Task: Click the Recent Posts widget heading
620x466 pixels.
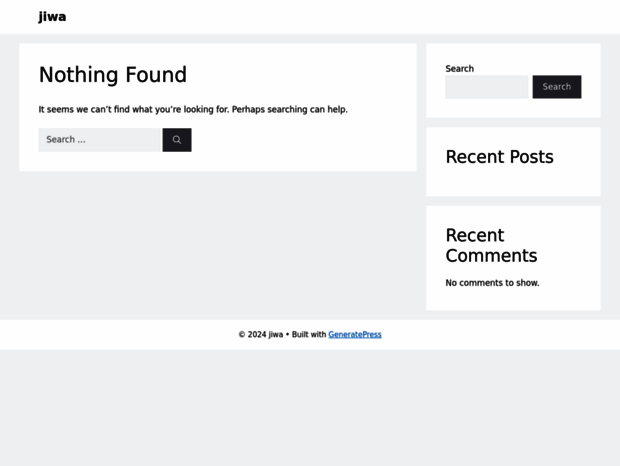Action: pos(499,157)
